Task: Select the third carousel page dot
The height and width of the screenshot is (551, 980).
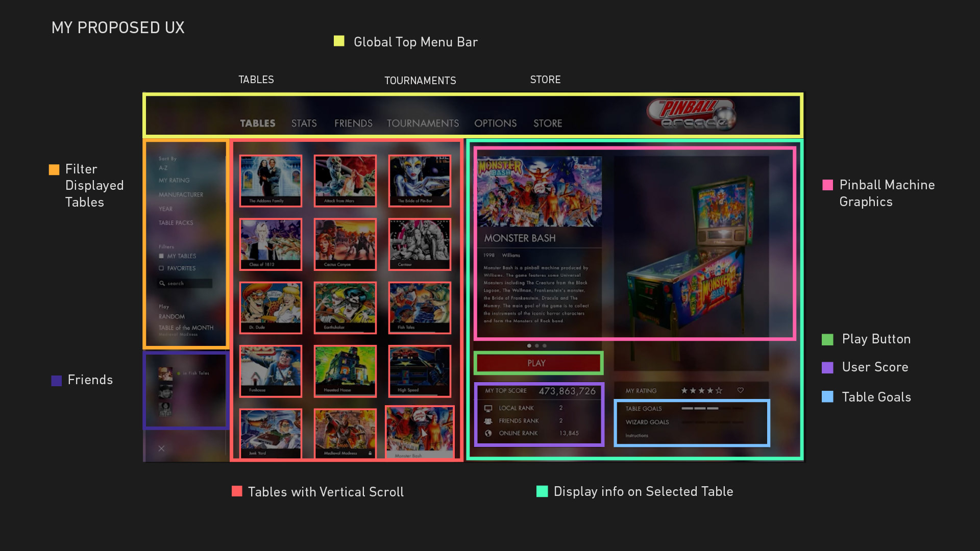Action: point(545,346)
